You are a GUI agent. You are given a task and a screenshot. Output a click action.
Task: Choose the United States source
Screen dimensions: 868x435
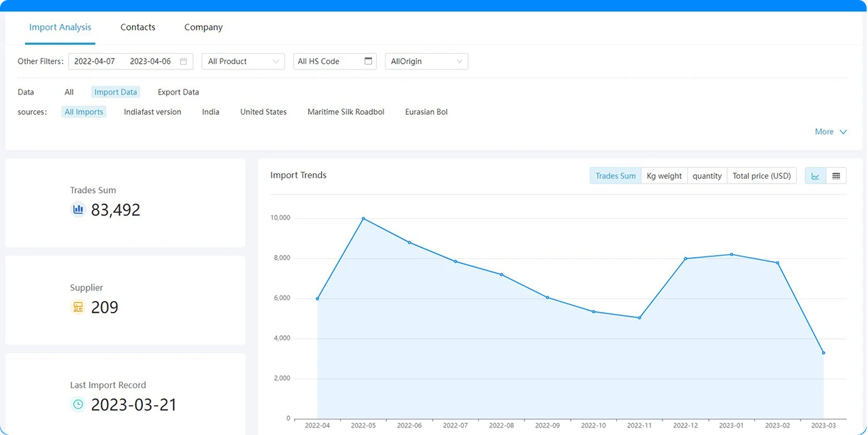coord(263,111)
